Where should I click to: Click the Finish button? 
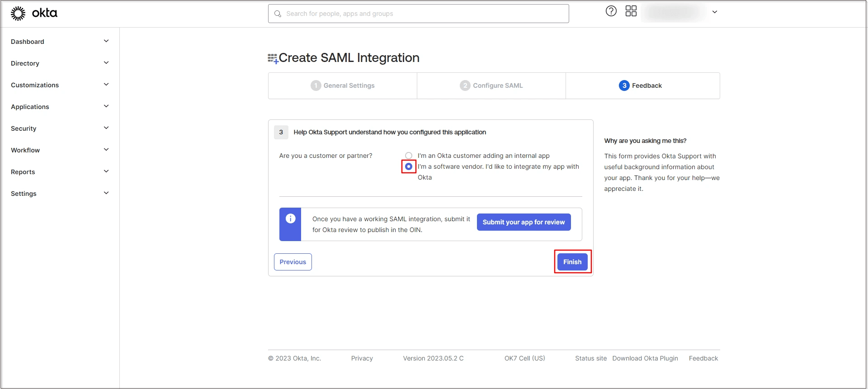[572, 262]
